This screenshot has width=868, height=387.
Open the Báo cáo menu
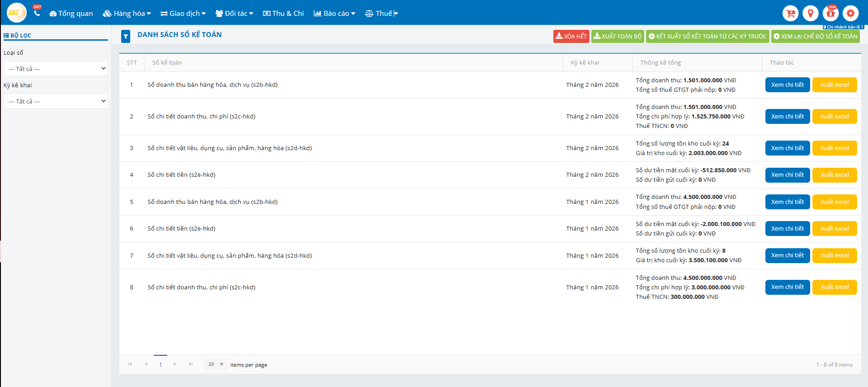335,14
